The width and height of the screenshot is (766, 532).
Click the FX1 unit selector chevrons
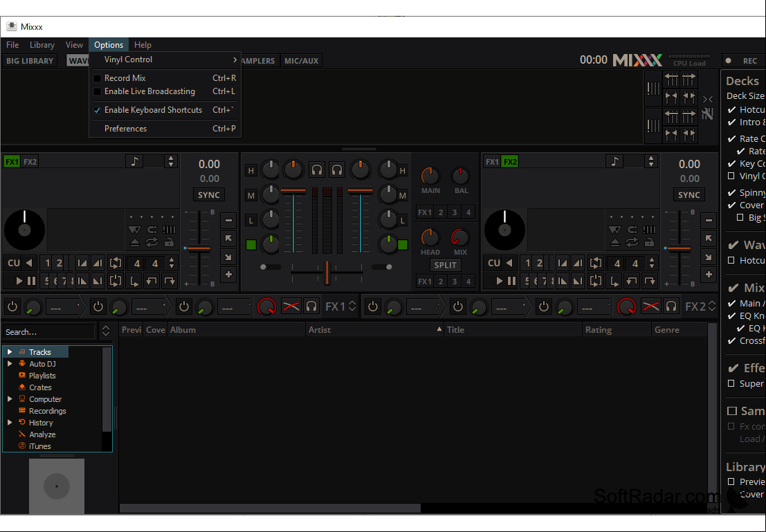352,306
